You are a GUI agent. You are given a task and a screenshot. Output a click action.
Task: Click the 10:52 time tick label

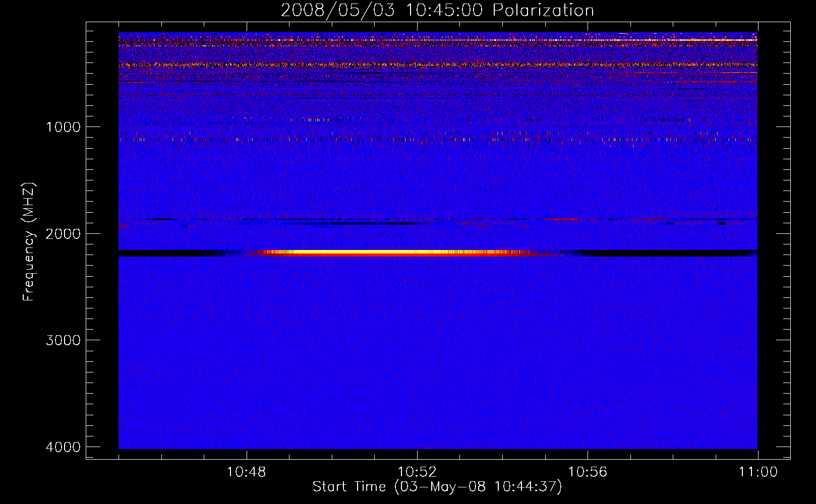[x=417, y=472]
